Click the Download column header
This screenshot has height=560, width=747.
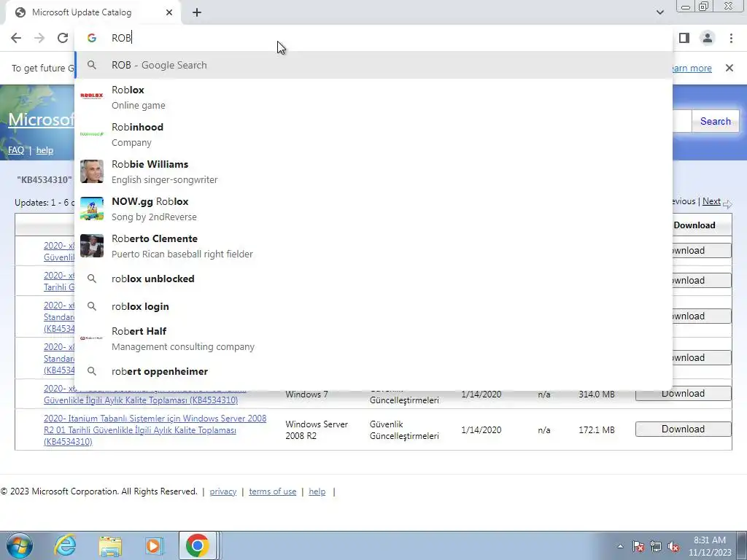pyautogui.click(x=694, y=225)
